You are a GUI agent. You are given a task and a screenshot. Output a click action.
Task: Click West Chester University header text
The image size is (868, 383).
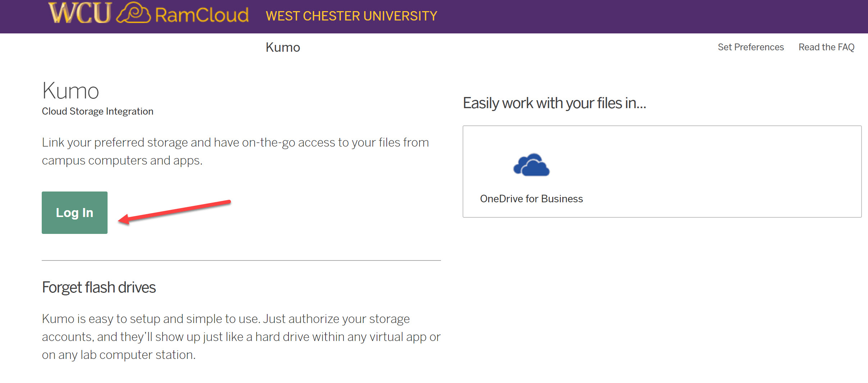351,16
